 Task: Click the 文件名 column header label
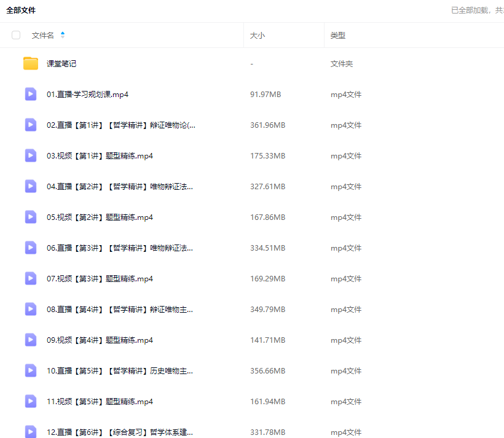pos(43,36)
